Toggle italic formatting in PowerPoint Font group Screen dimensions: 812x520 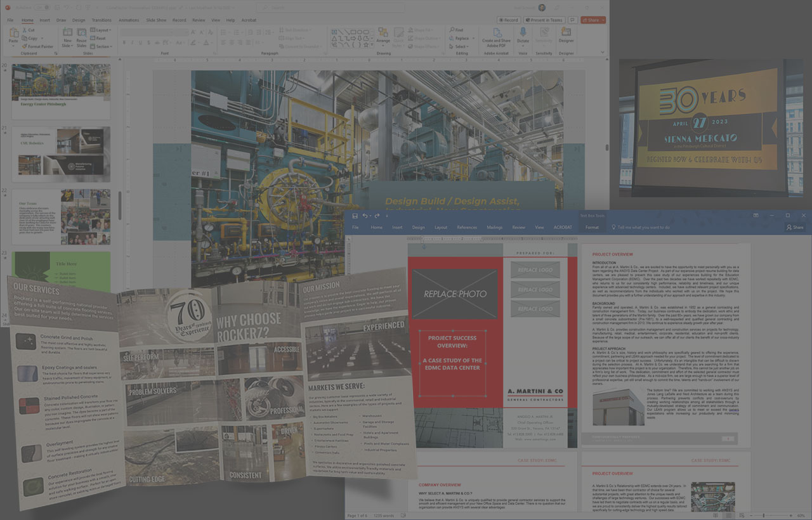click(133, 42)
